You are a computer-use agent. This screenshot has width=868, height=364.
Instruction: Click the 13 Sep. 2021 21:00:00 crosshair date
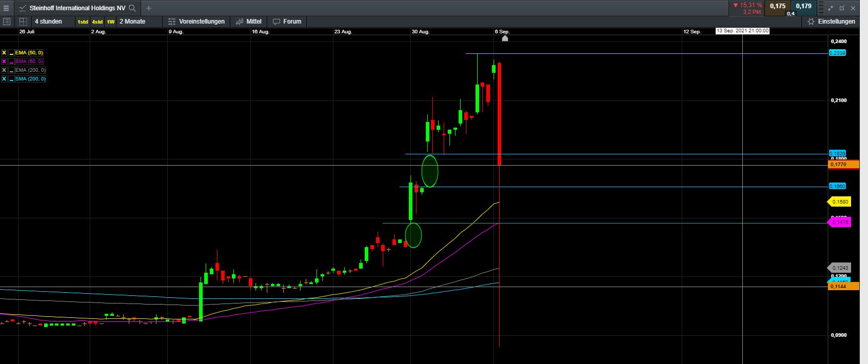point(742,31)
